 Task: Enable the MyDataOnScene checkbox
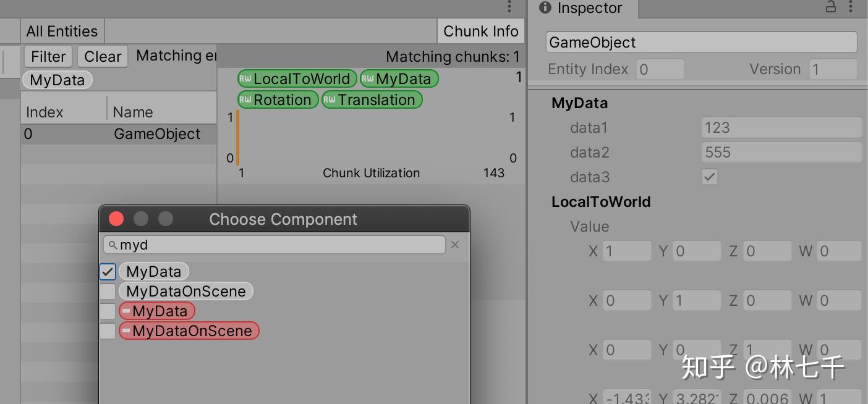coord(107,291)
